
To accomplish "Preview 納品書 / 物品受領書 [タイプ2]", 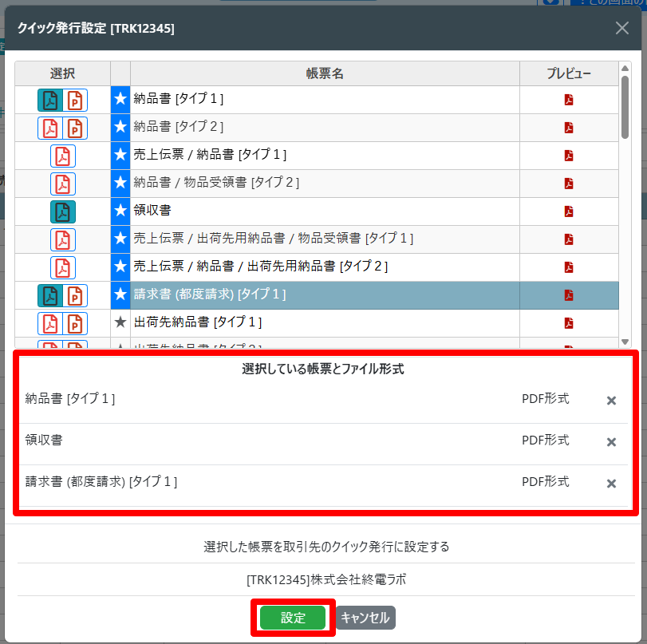I will [569, 184].
